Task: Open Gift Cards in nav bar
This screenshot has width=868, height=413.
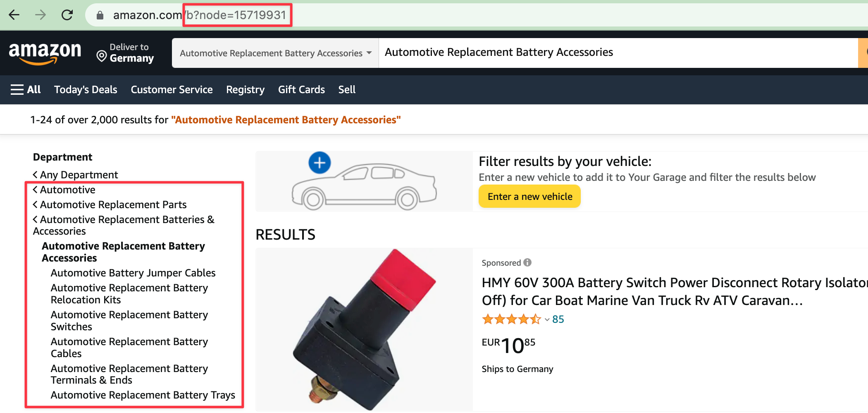Action: tap(301, 89)
